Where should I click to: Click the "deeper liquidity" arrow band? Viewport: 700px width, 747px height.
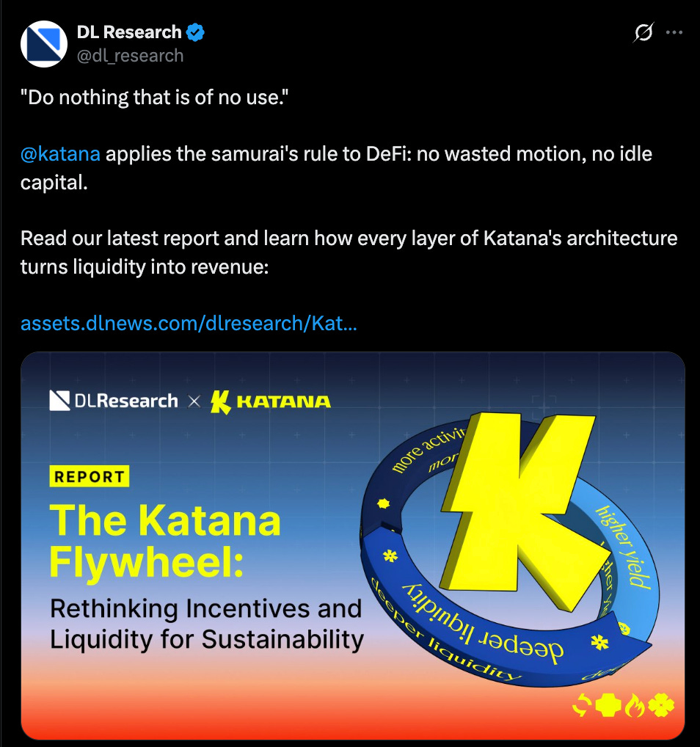pos(481,619)
